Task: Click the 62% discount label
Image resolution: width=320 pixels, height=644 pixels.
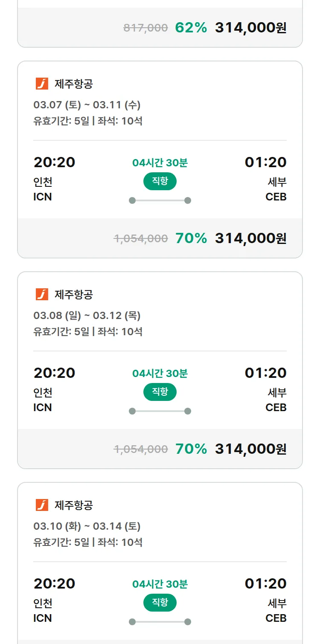Action: (191, 28)
